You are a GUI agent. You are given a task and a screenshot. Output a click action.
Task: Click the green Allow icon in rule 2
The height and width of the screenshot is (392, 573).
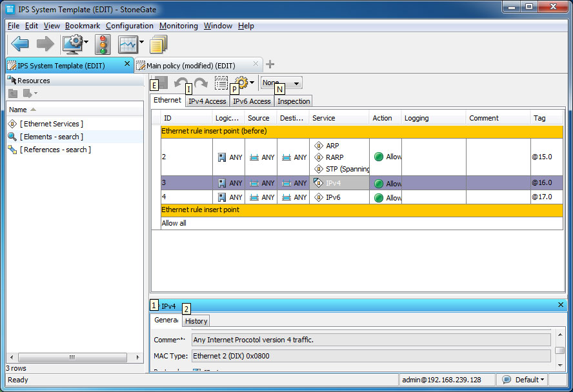point(379,157)
